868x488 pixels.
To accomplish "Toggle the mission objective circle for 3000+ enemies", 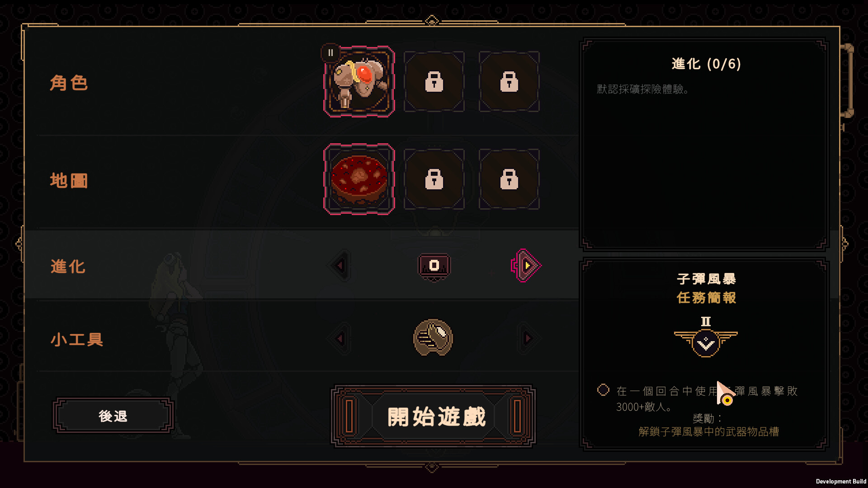I will [603, 390].
